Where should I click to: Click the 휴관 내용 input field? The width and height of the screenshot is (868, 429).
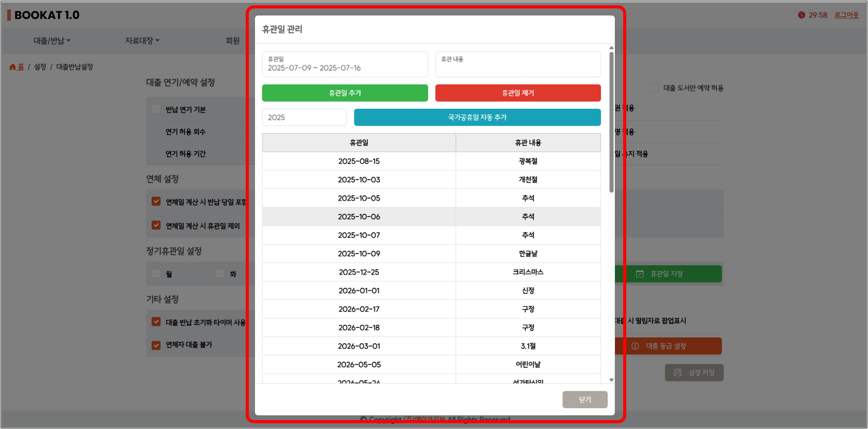[x=518, y=64]
